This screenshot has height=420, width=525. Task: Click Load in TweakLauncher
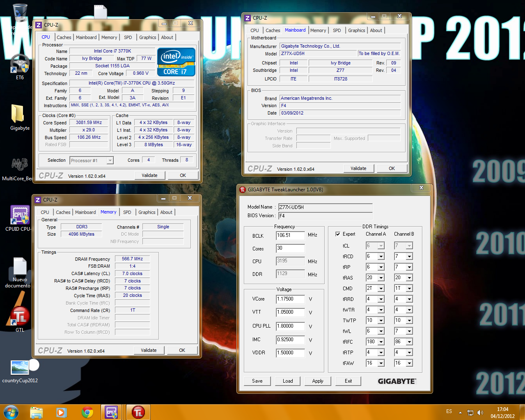[288, 381]
